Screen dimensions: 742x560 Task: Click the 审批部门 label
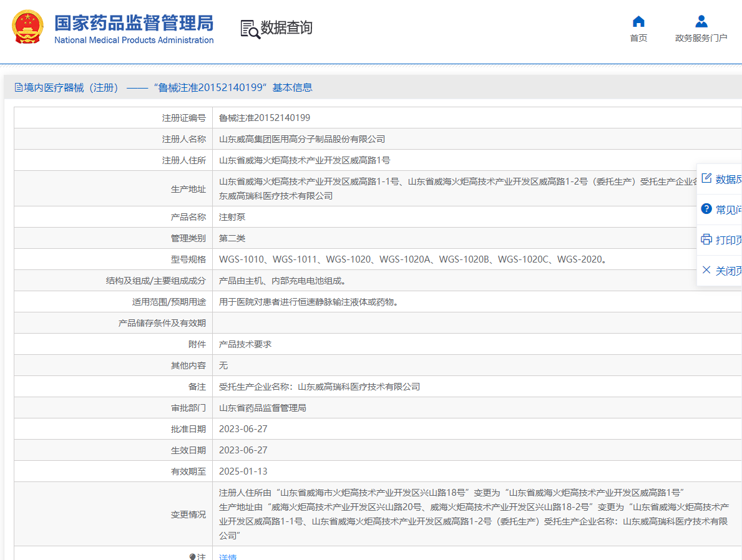(188, 408)
